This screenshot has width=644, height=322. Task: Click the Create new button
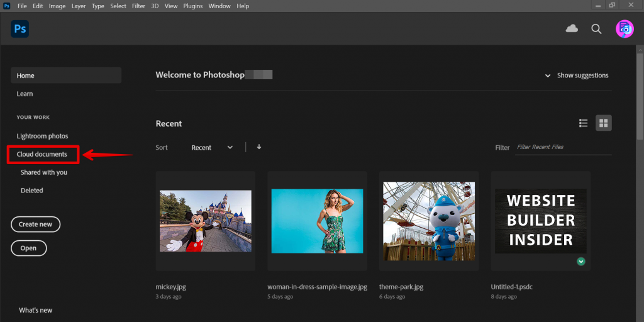click(35, 225)
